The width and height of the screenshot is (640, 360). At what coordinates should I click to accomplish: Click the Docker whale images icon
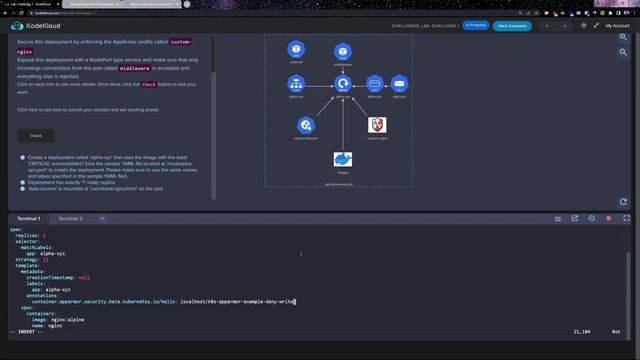342,159
